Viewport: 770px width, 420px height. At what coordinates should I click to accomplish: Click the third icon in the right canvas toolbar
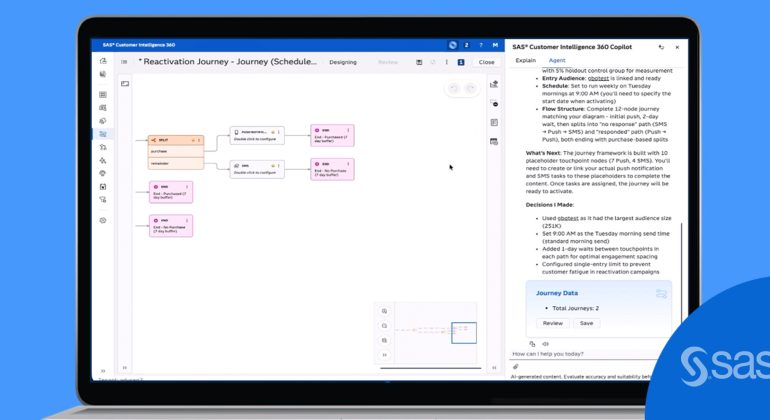pos(494,122)
